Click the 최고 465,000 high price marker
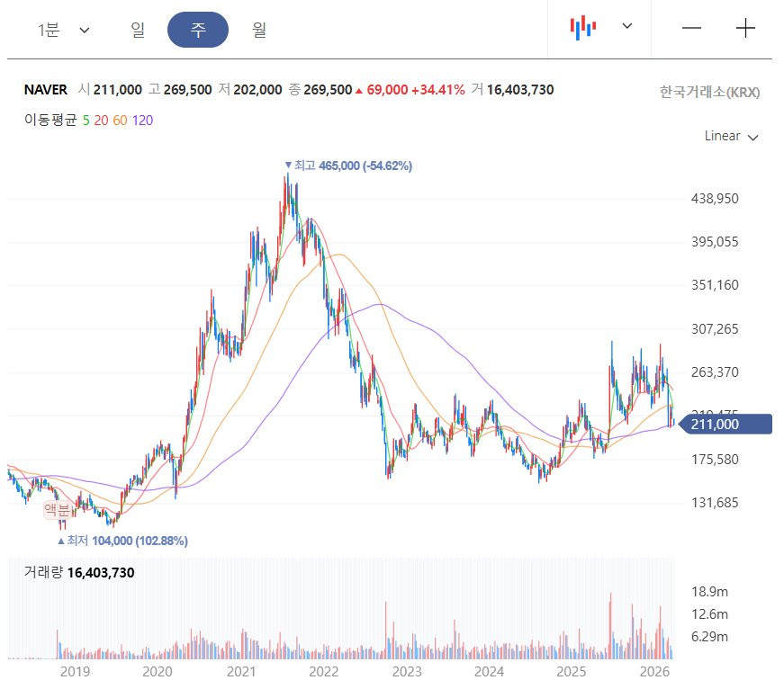The width and height of the screenshot is (784, 698). (347, 166)
